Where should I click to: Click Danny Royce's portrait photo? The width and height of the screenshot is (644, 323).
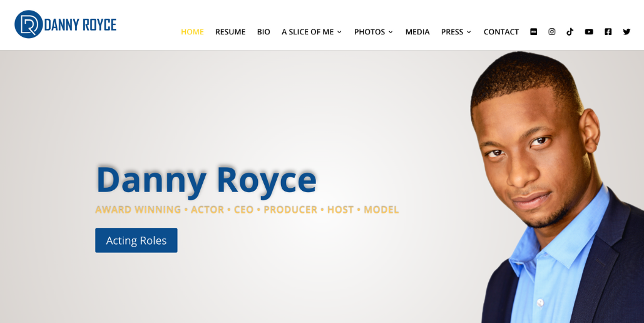coord(556,187)
